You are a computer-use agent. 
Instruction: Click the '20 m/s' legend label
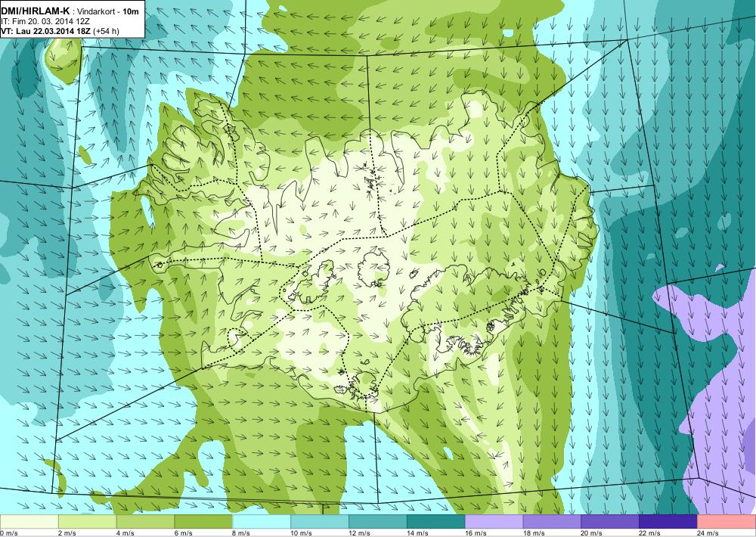592,533
